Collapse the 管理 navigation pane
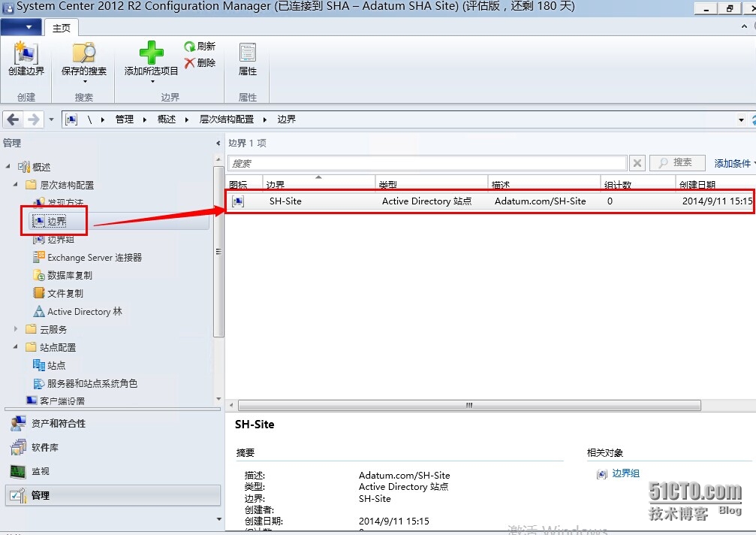This screenshot has height=535, width=756. tap(218, 144)
